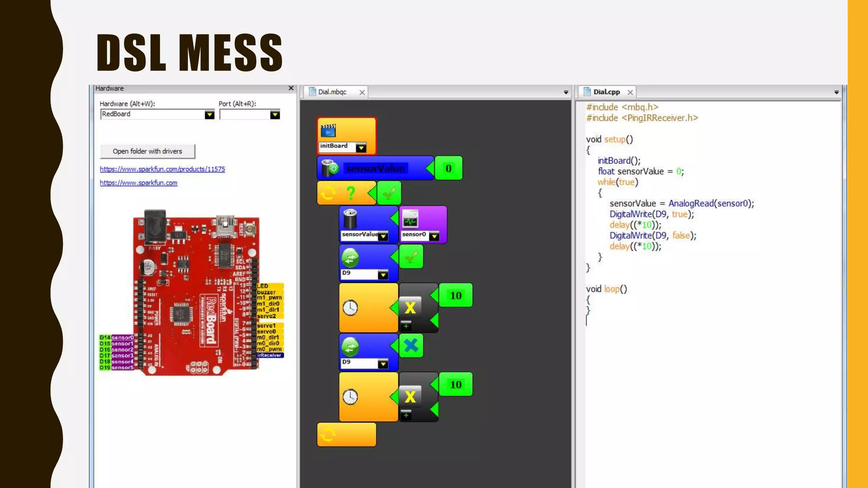Click the second D9 digital write arrows icon
This screenshot has width=868, height=488.
click(350, 347)
